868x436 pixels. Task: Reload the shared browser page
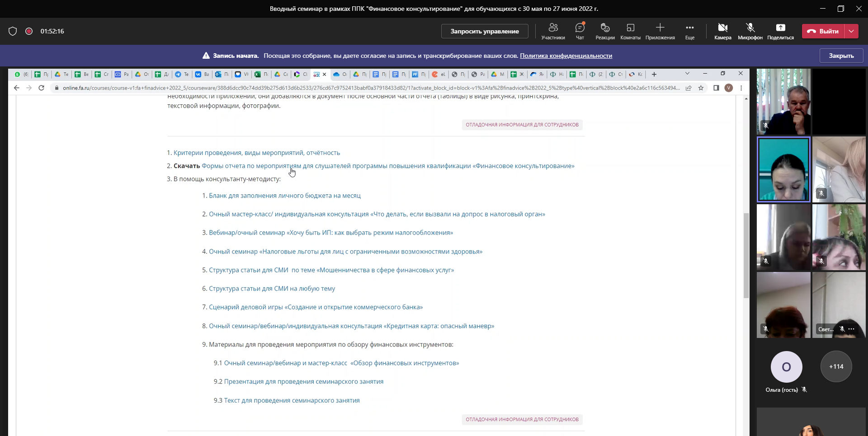[41, 88]
